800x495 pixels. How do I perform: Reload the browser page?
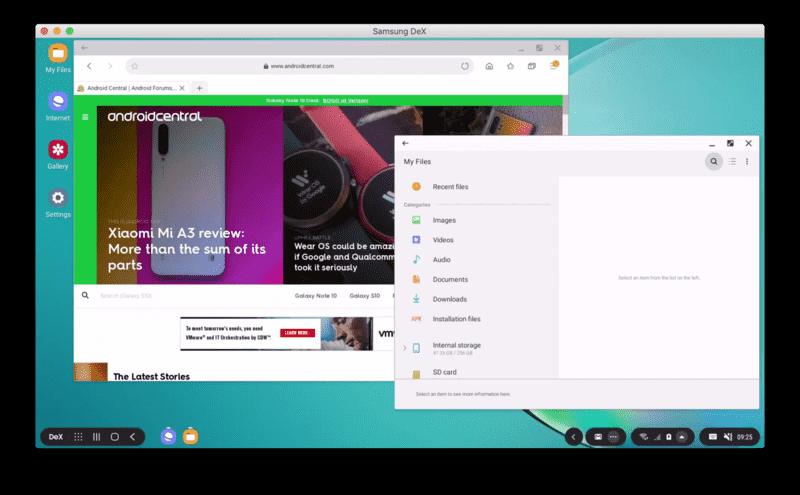465,66
